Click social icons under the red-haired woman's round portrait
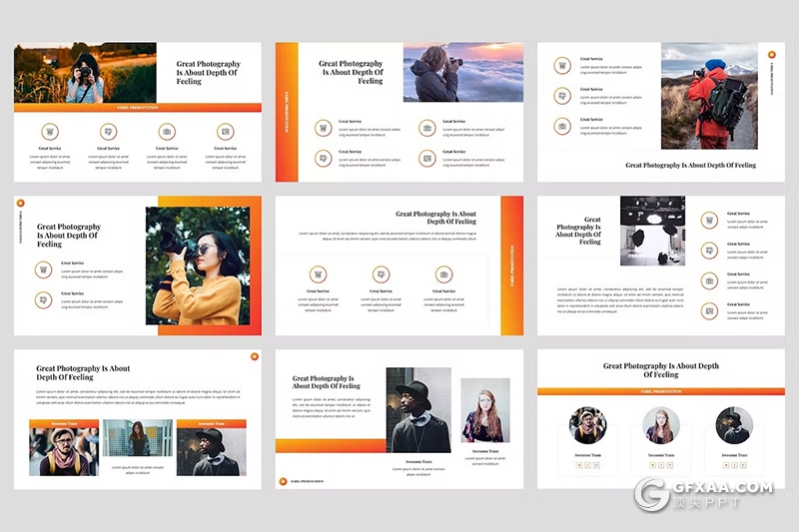The height and width of the screenshot is (532, 799). tap(660, 465)
